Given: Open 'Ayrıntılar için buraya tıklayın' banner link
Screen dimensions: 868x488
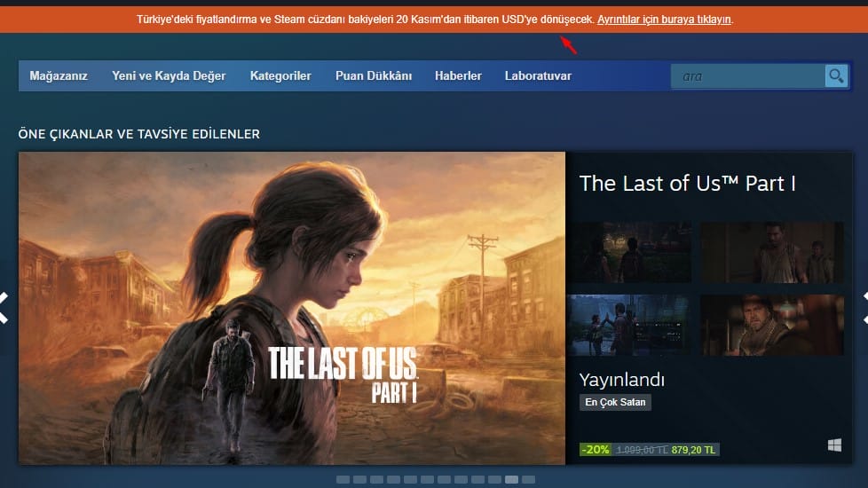Looking at the screenshot, I should (x=664, y=20).
